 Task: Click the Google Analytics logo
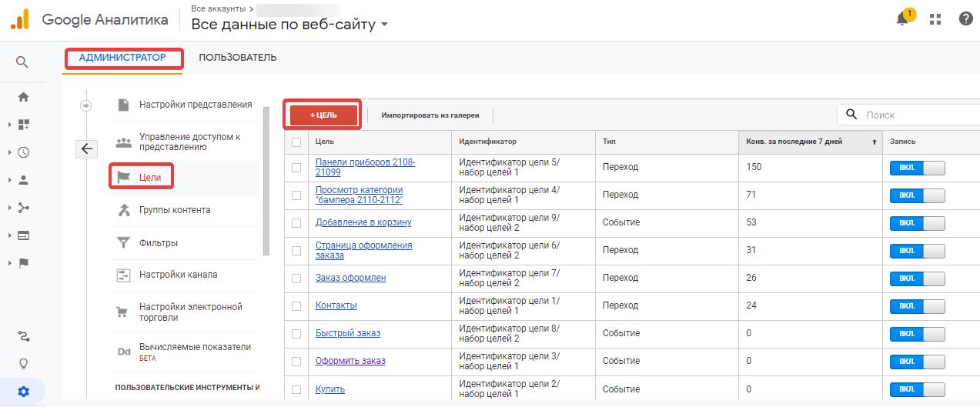pyautogui.click(x=19, y=20)
